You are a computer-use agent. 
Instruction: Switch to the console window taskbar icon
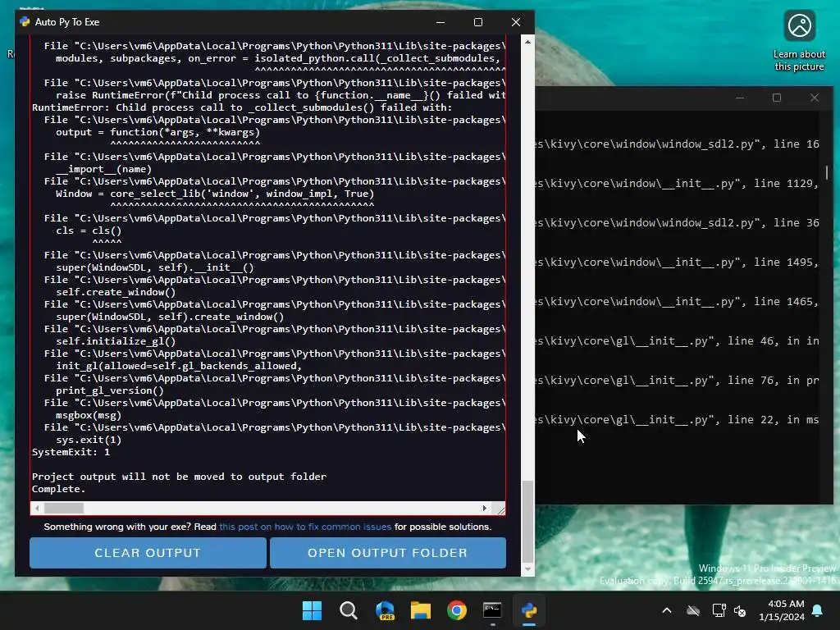pyautogui.click(x=492, y=610)
